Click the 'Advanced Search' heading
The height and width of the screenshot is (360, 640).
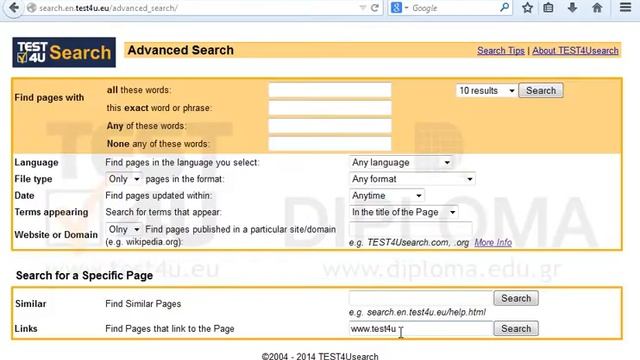tap(180, 50)
